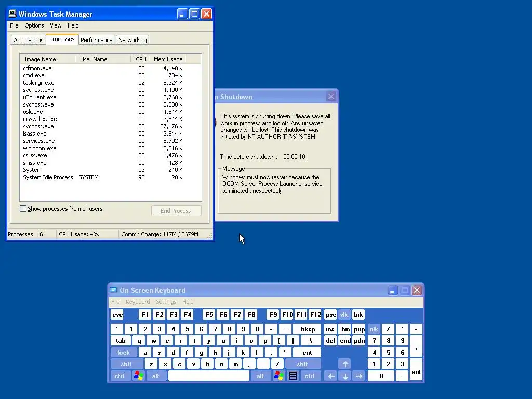Open the On-Screen Keyboard Settings menu

[x=166, y=302]
